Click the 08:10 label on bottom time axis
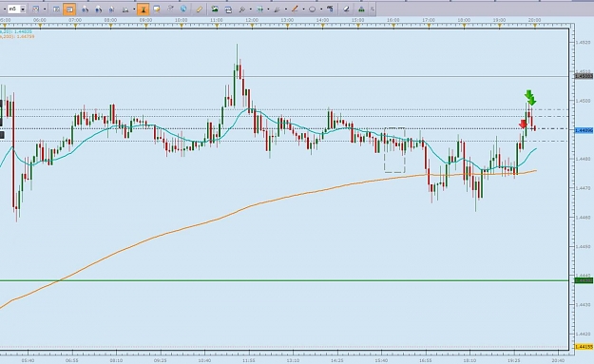The height and width of the screenshot is (364, 594). (116, 360)
